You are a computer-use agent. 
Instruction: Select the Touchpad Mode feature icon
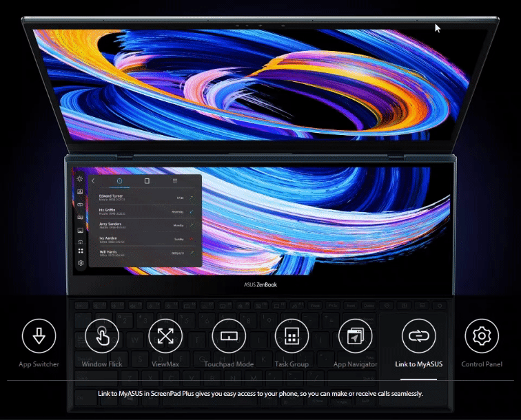pyautogui.click(x=229, y=336)
